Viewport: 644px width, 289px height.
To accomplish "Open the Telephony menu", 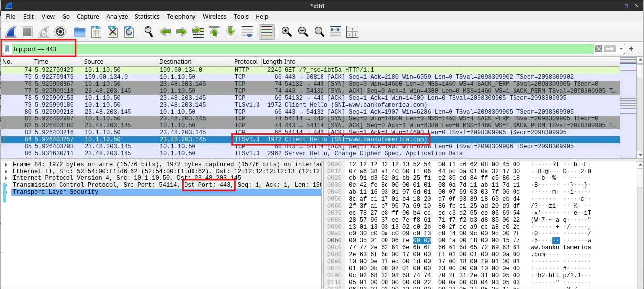I will click(181, 17).
